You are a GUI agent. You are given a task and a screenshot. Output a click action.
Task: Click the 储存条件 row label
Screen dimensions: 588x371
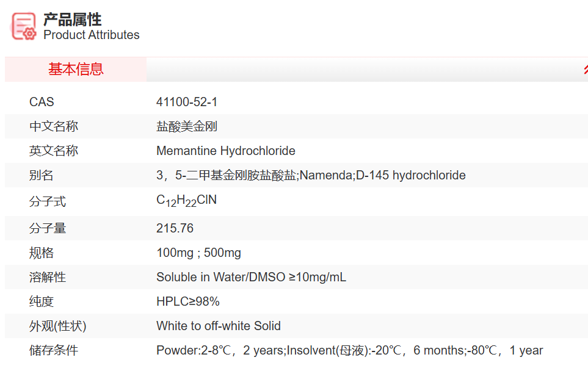54,350
